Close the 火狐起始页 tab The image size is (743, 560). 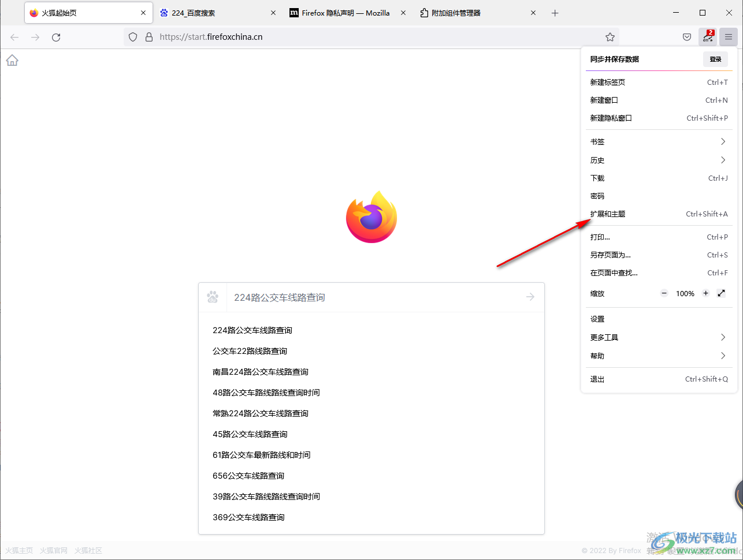[143, 13]
